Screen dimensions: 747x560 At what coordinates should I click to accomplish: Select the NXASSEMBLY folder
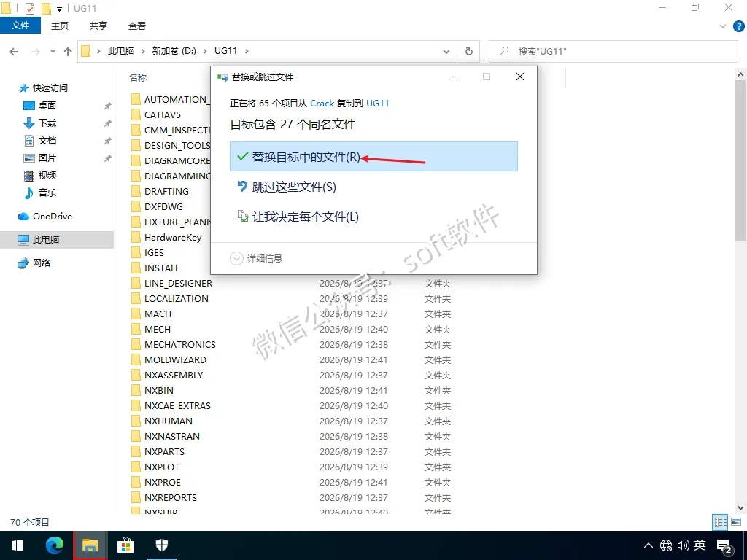[x=174, y=376]
